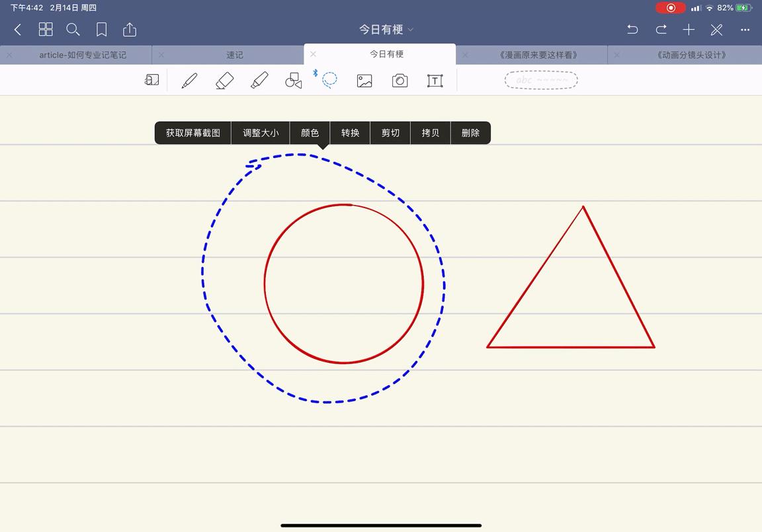Select the Pen tool

(x=189, y=80)
